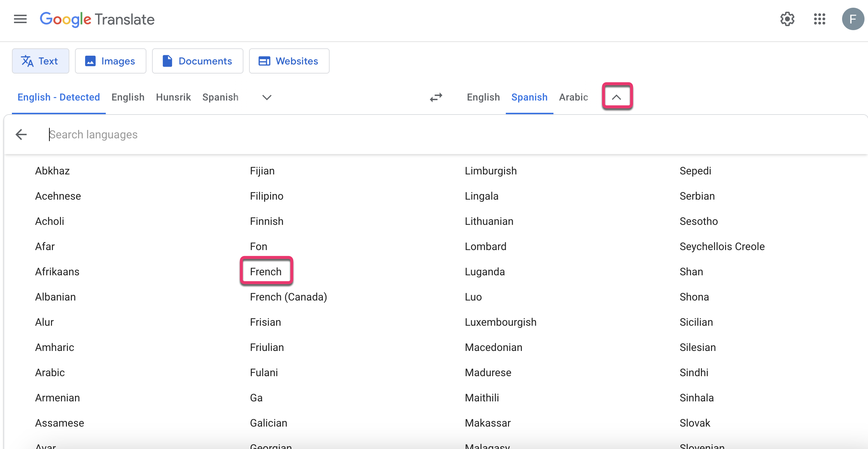This screenshot has height=449, width=868.
Task: Expand the source language list
Action: [x=267, y=97]
